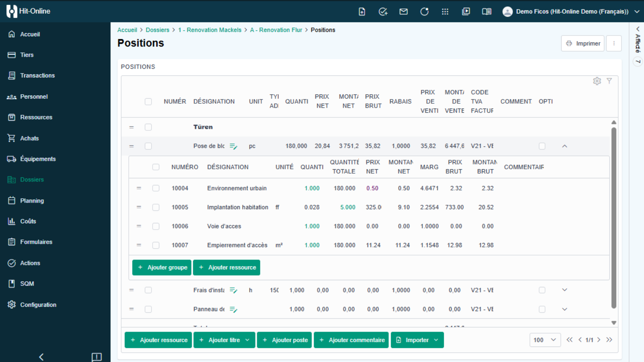644x362 pixels.
Task: Open the manual book icon
Action: click(x=487, y=12)
